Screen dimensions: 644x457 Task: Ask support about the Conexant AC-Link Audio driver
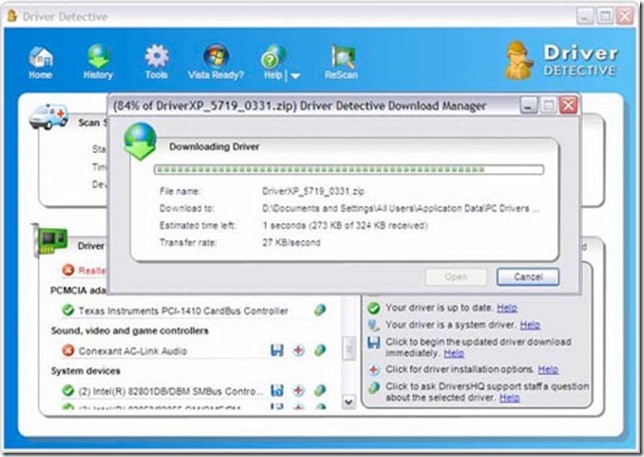(320, 351)
